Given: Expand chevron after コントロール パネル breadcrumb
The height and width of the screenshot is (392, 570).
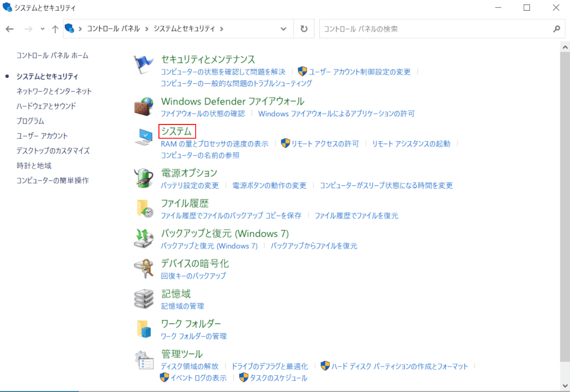Looking at the screenshot, I should click(x=147, y=29).
